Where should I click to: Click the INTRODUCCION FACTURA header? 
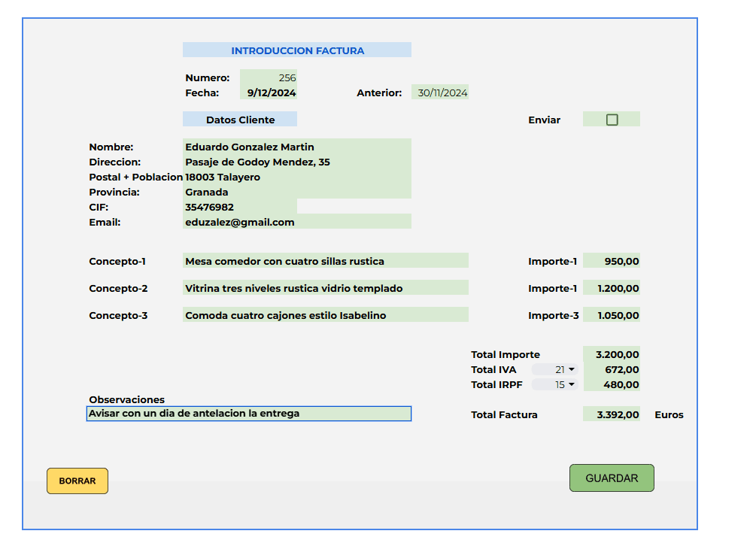(x=297, y=50)
